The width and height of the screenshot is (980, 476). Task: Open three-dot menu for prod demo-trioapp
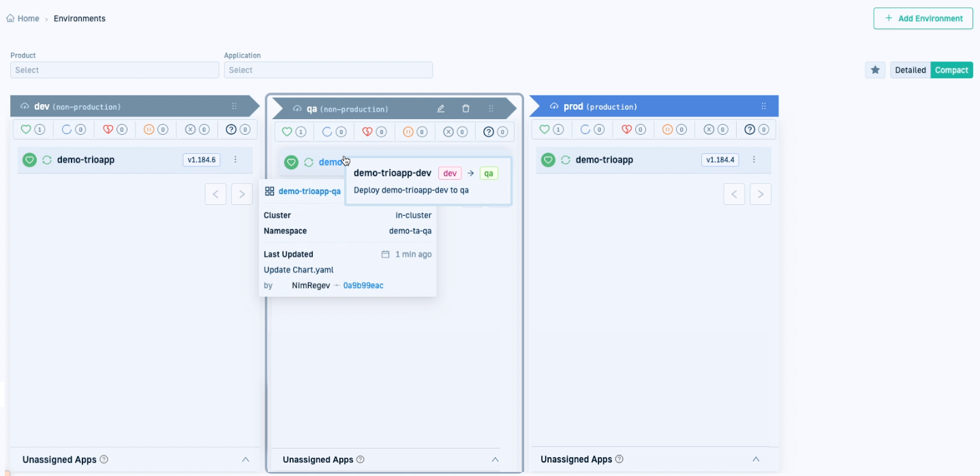(754, 160)
